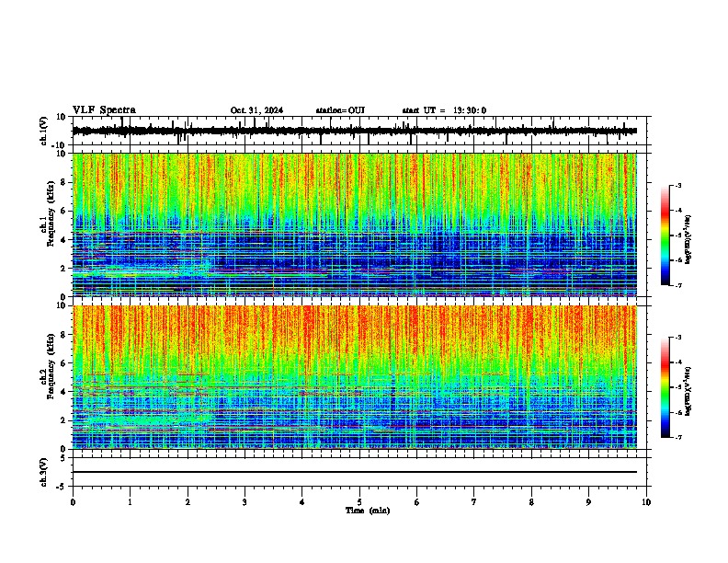Click time axis tick label '6'
Viewport: 728px width, 563px height.
[416, 502]
